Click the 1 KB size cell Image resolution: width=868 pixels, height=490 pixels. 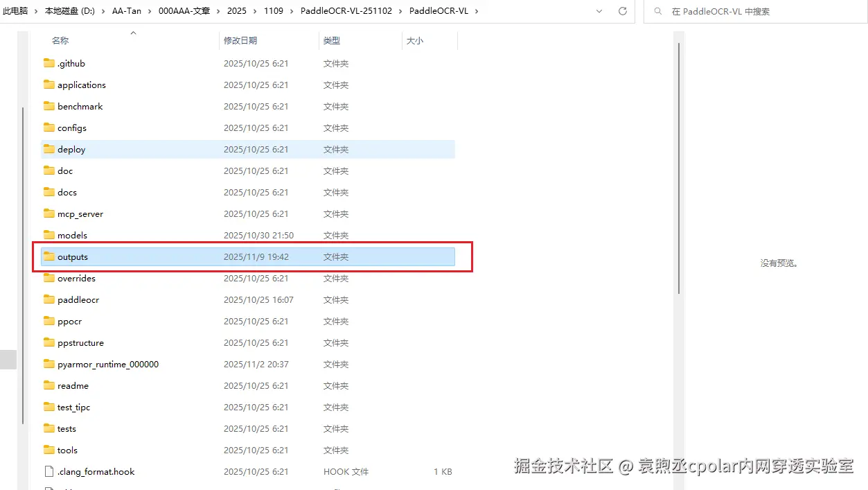tap(443, 471)
